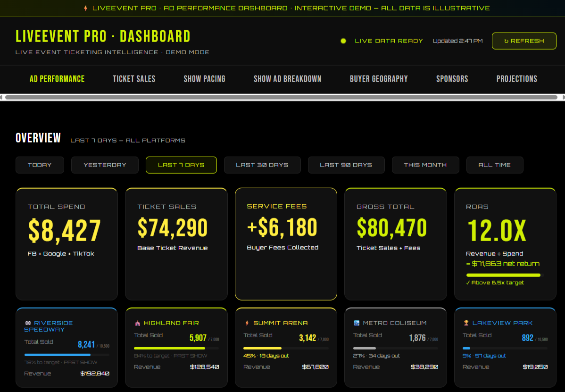This screenshot has height=392, width=565.
Task: Click the 27% · 34 days out text
Action: click(376, 356)
